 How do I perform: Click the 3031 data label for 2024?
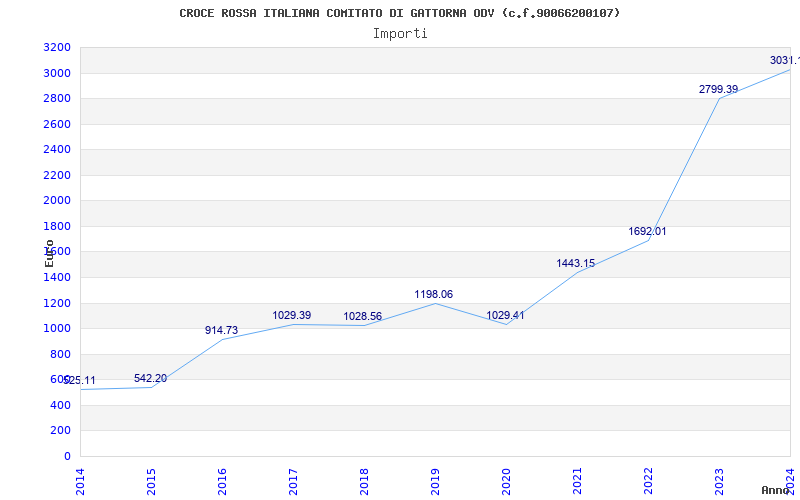coord(785,60)
